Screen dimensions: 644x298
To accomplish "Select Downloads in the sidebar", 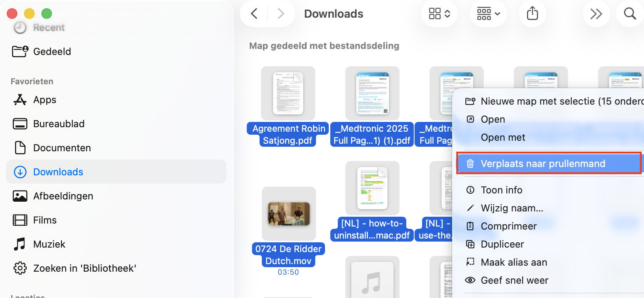I will click(x=116, y=172).
